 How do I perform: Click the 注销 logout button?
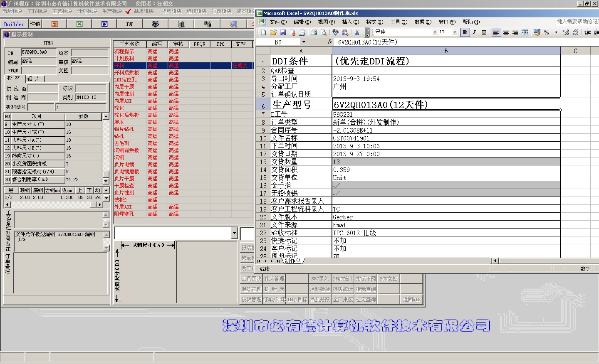[x=35, y=24]
